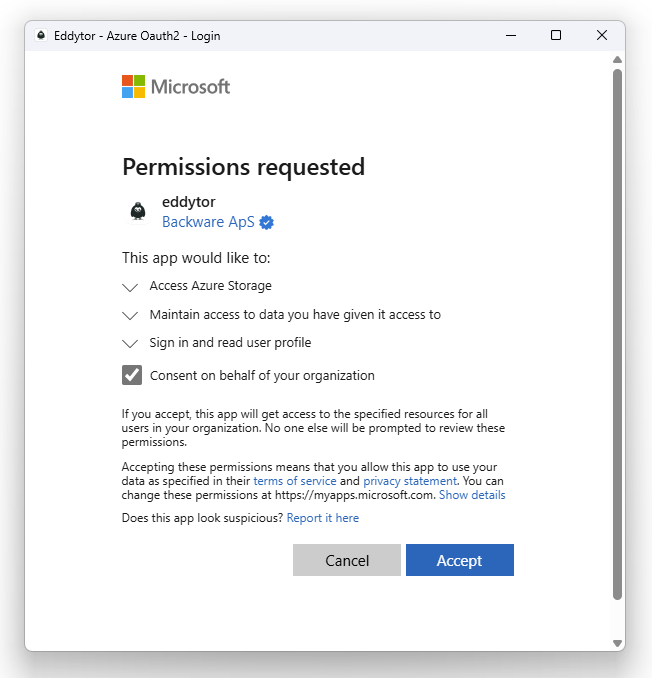Click the scrollbar down arrow
Screen dimensions: 652x678
617,643
